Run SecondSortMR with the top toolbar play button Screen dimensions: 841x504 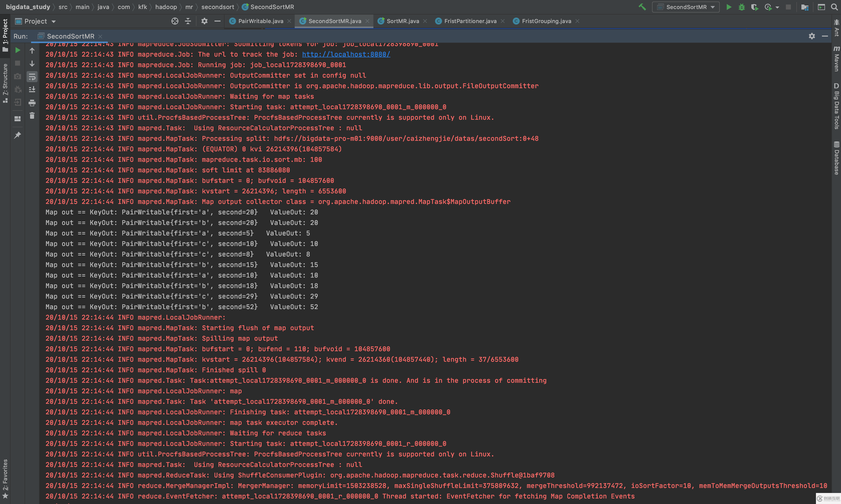[728, 7]
